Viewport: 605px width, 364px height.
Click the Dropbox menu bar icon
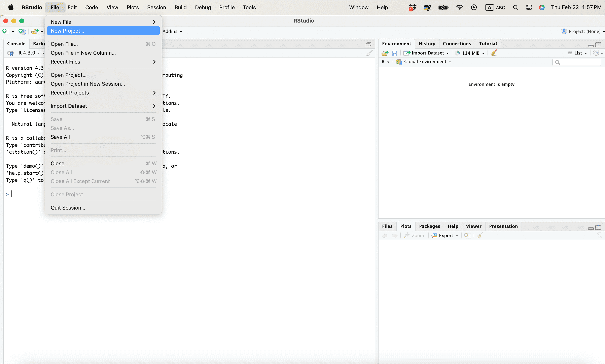(413, 7)
